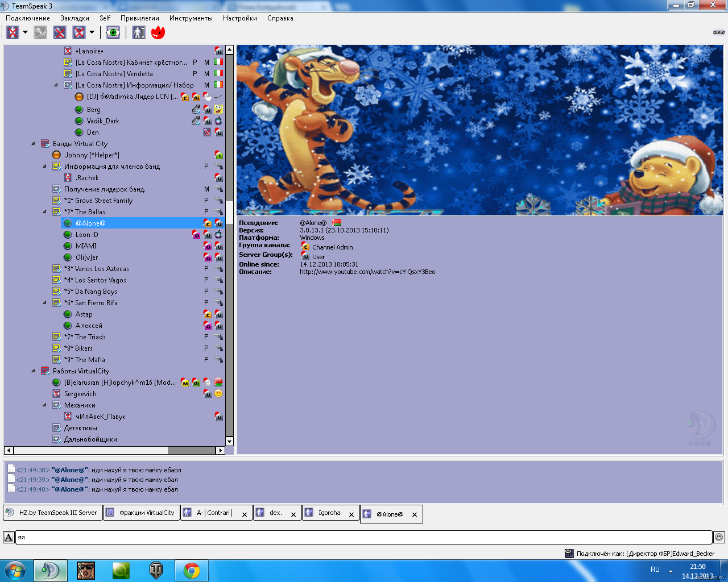Click channel tree horizontal scrollbar right arrow
The image size is (728, 582).
(221, 450)
